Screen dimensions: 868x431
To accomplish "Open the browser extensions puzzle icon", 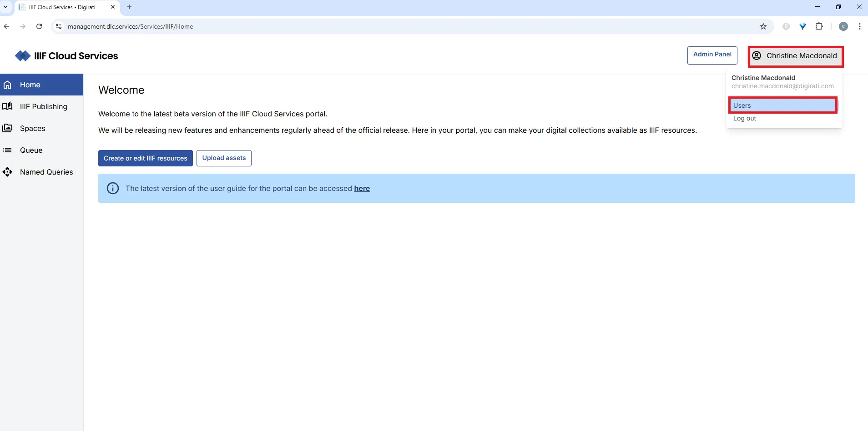I will 819,26.
